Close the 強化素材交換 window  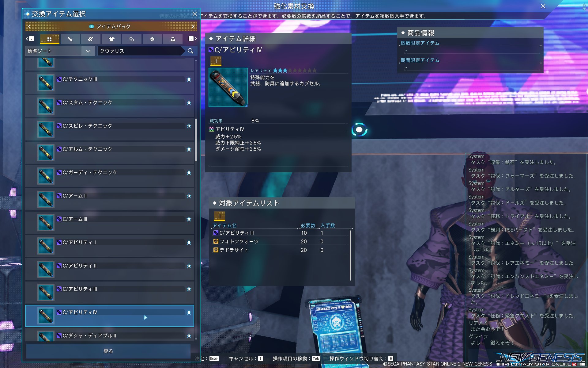point(543,6)
